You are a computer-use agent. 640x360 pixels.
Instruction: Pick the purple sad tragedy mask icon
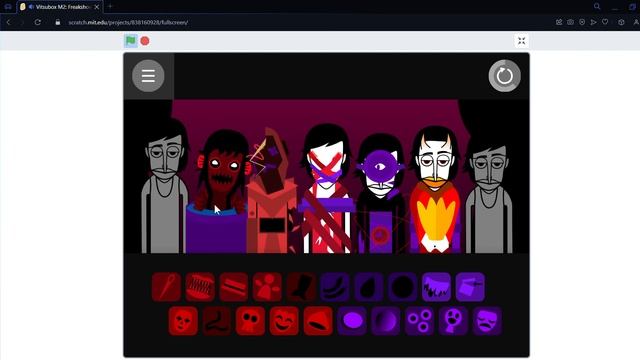pyautogui.click(x=487, y=321)
